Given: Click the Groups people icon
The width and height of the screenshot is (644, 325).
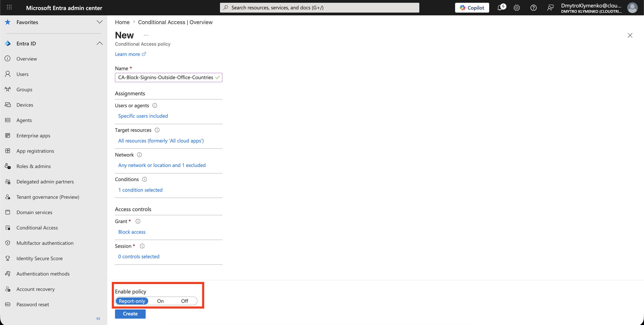Looking at the screenshot, I should (8, 89).
